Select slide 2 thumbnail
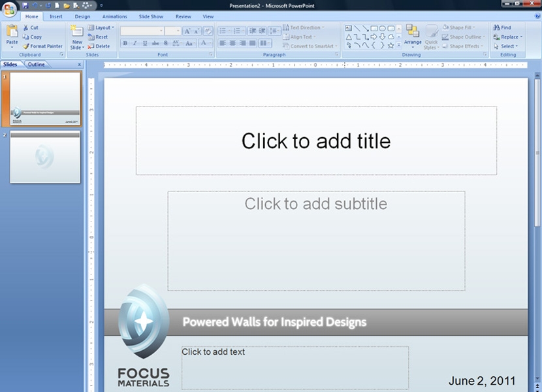Screen dimensions: 542x392 pos(45,157)
